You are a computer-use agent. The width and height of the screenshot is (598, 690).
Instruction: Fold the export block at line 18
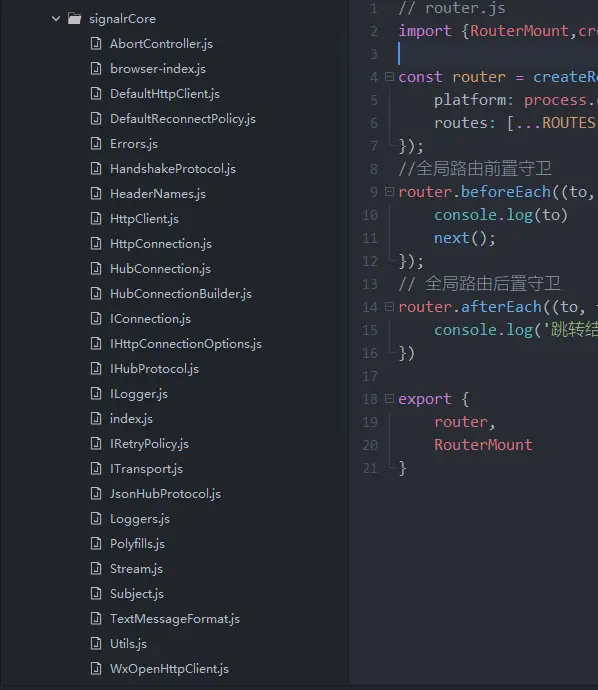coord(389,398)
